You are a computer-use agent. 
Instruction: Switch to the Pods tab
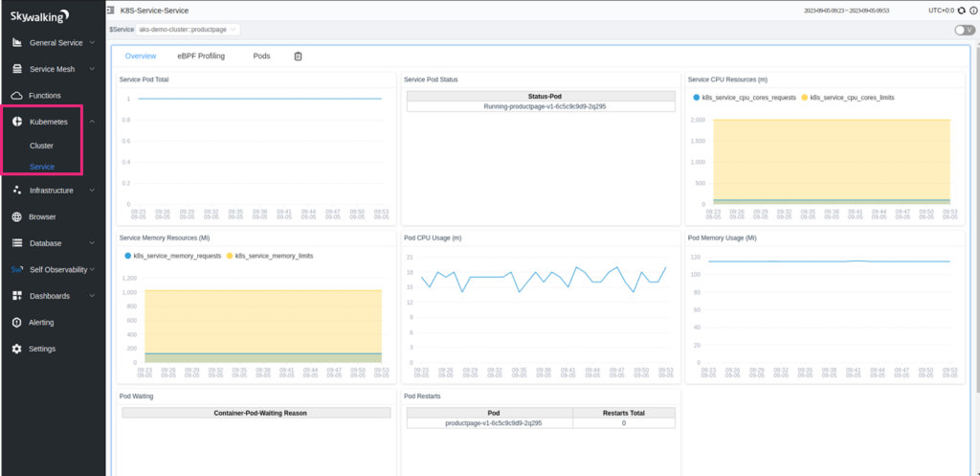coord(261,57)
